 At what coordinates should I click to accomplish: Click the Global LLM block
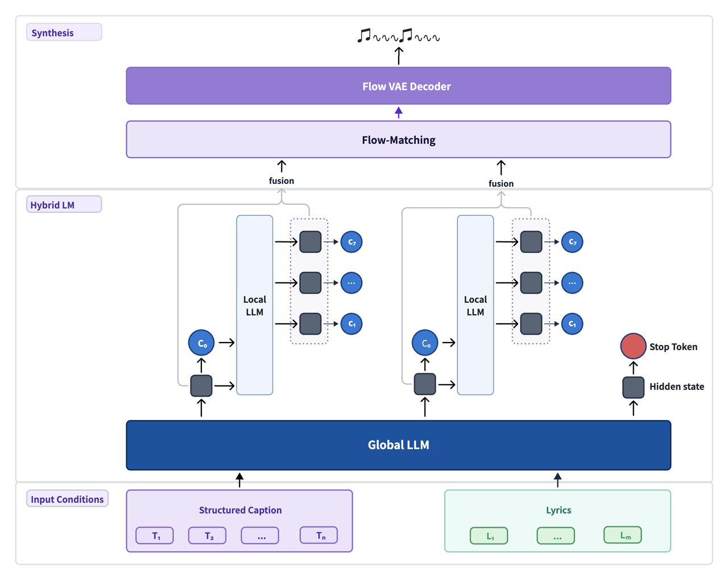click(398, 445)
